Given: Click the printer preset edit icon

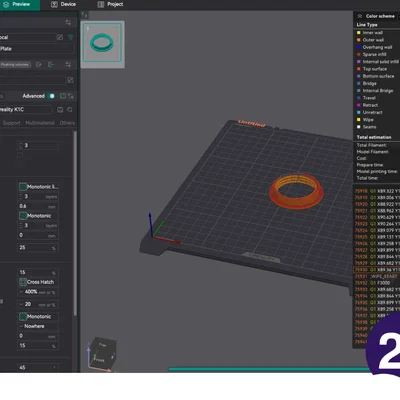Looking at the screenshot, I should [60, 37].
